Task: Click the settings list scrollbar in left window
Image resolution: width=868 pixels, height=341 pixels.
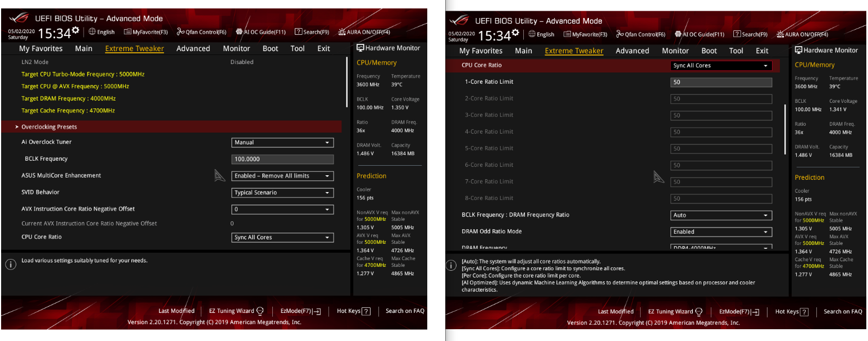Action: [x=347, y=83]
